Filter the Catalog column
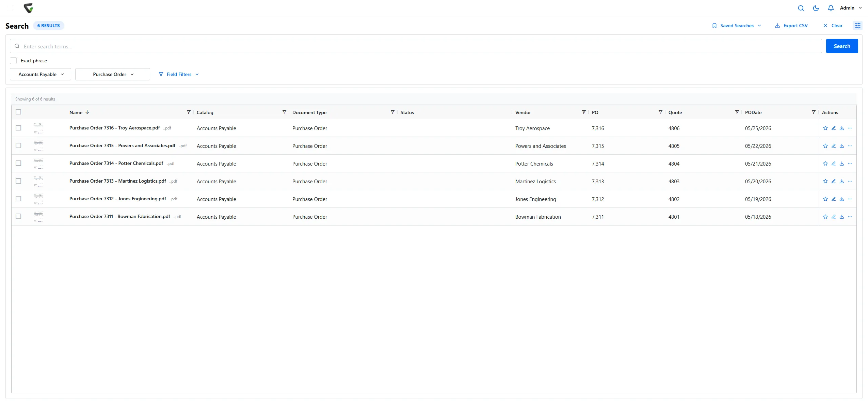The height and width of the screenshot is (402, 868). (x=284, y=112)
